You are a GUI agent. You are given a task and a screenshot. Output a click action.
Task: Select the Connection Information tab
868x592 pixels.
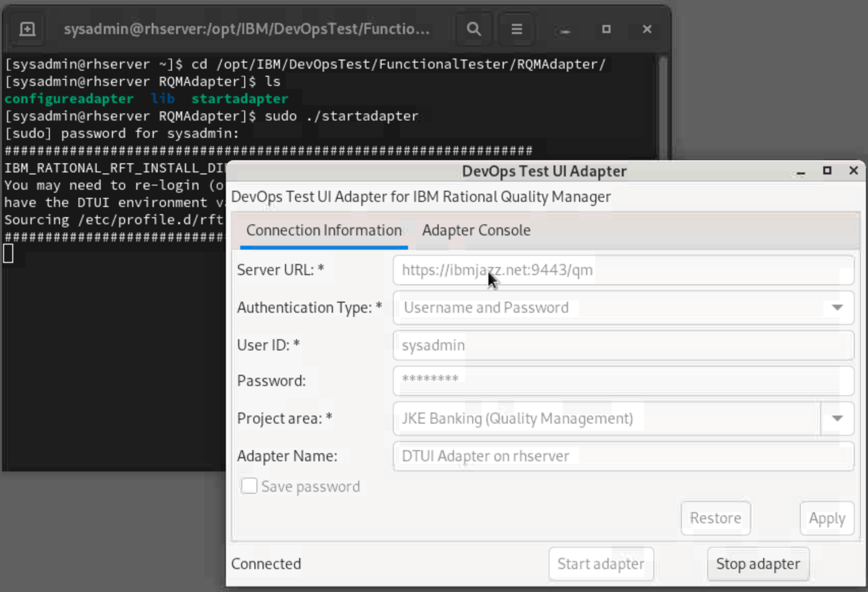pos(324,230)
